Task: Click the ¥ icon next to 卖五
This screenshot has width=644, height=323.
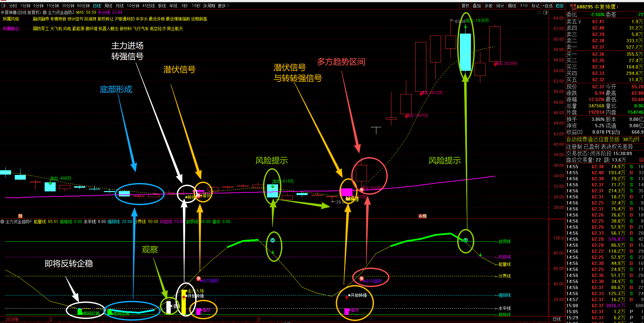Action: coord(580,21)
